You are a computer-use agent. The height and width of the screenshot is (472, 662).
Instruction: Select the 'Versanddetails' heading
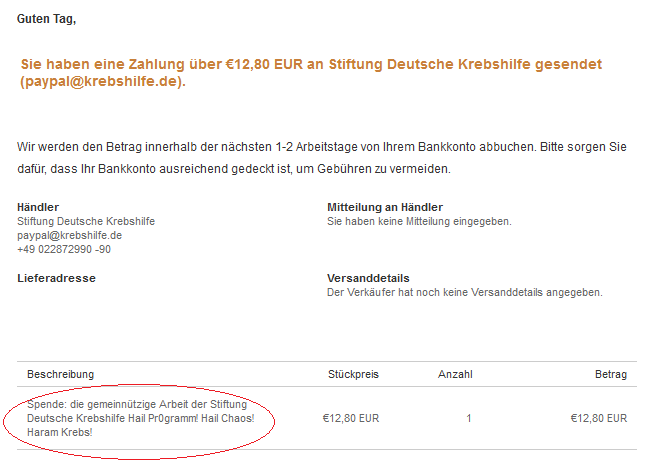368,278
